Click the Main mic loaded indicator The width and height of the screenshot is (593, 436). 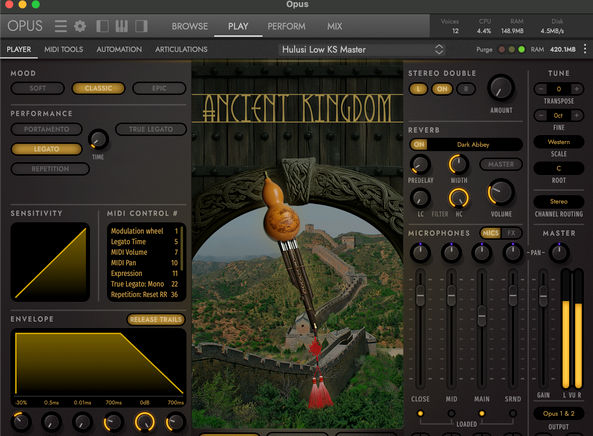click(x=482, y=413)
